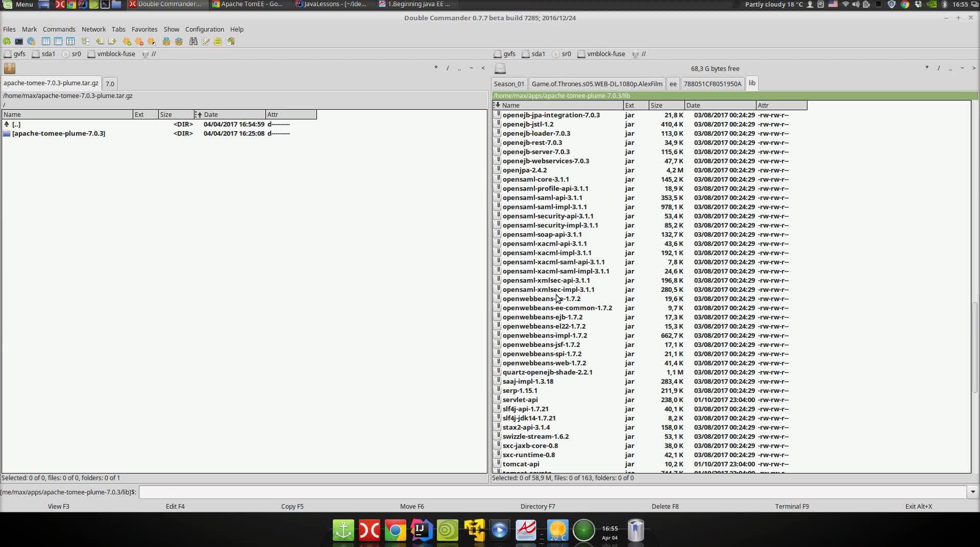Select sr0 drive in right panel
This screenshot has width=980, height=547.
tap(561, 54)
